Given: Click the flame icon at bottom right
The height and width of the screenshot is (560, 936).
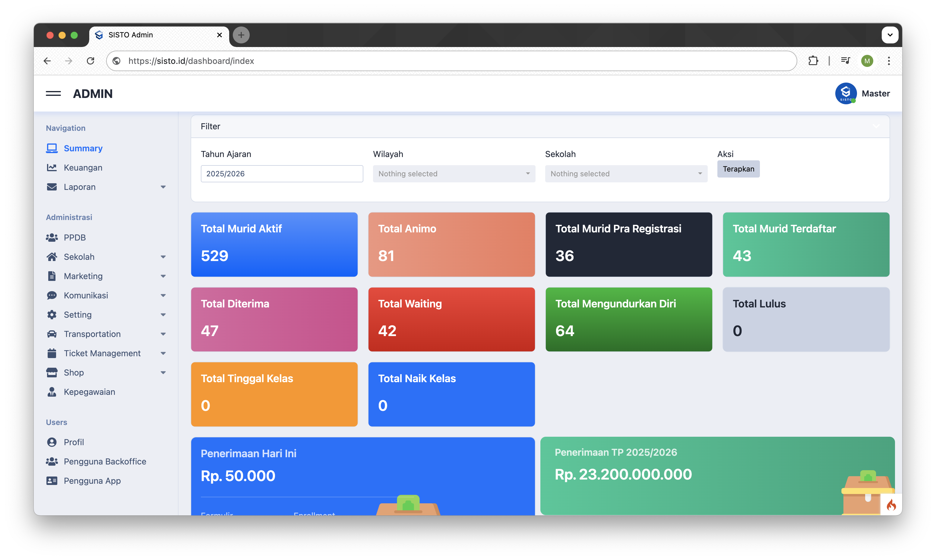Looking at the screenshot, I should (x=891, y=505).
